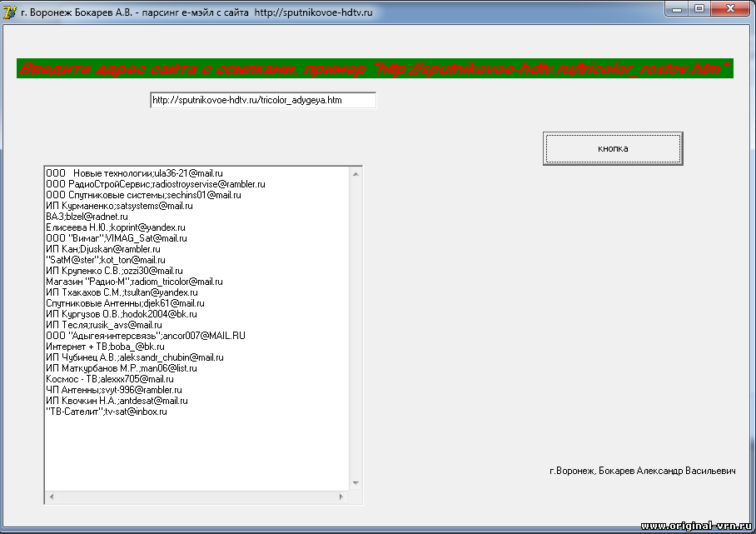Select line ООО РадиоСтройСервис

pos(155,184)
